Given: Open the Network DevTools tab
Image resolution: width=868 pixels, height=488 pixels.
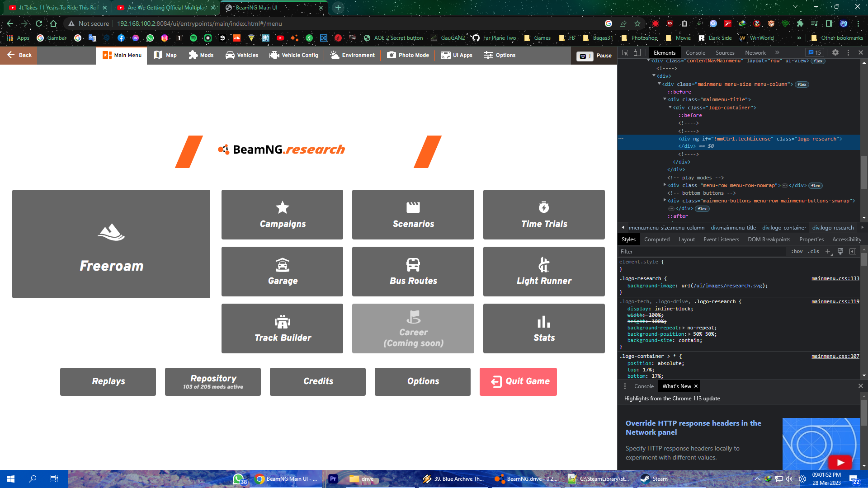Looking at the screenshot, I should pos(755,53).
